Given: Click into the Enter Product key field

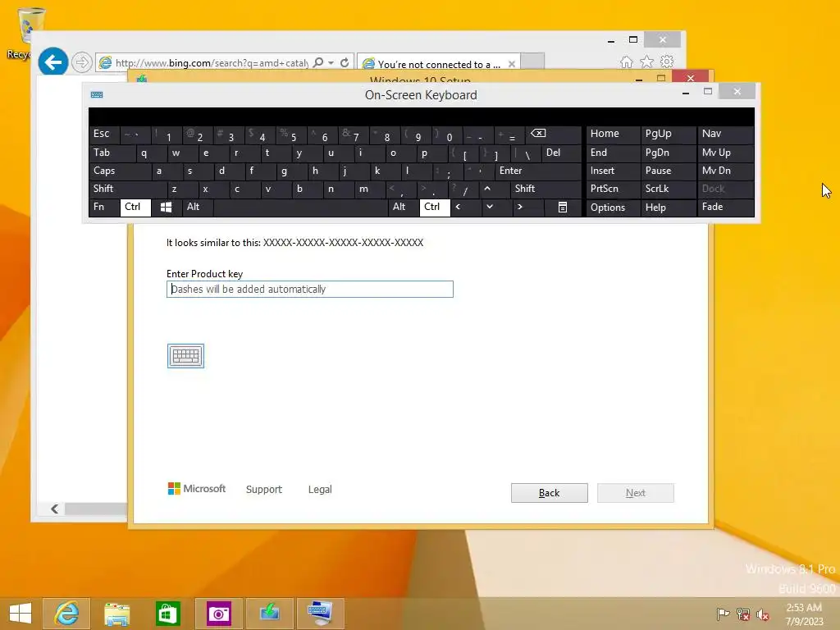Looking at the screenshot, I should click(309, 290).
